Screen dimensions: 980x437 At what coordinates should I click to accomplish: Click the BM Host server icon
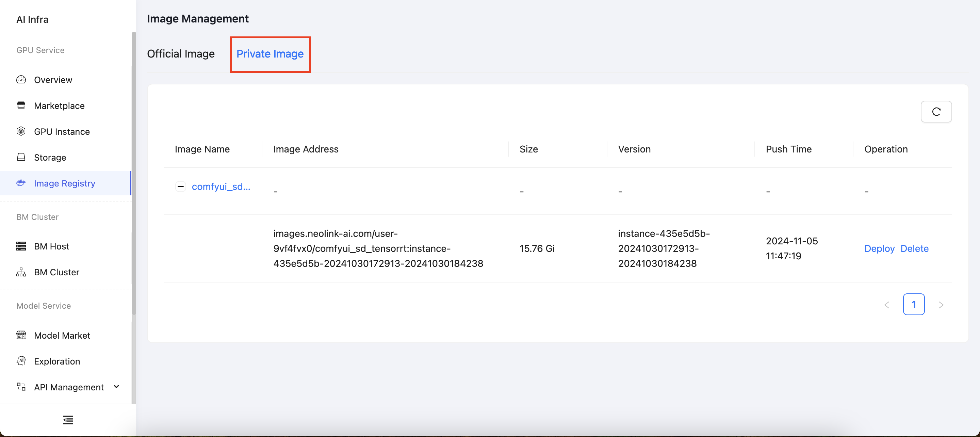pos(21,246)
